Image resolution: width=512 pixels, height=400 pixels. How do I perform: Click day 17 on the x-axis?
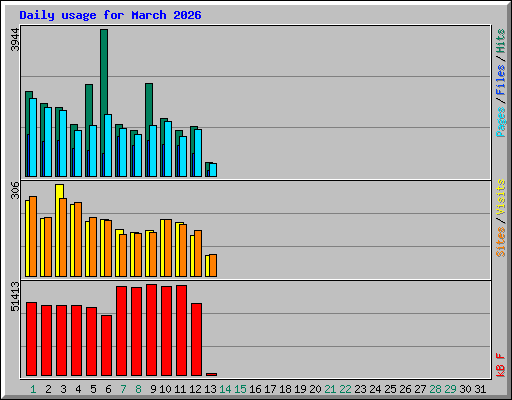(x=270, y=389)
